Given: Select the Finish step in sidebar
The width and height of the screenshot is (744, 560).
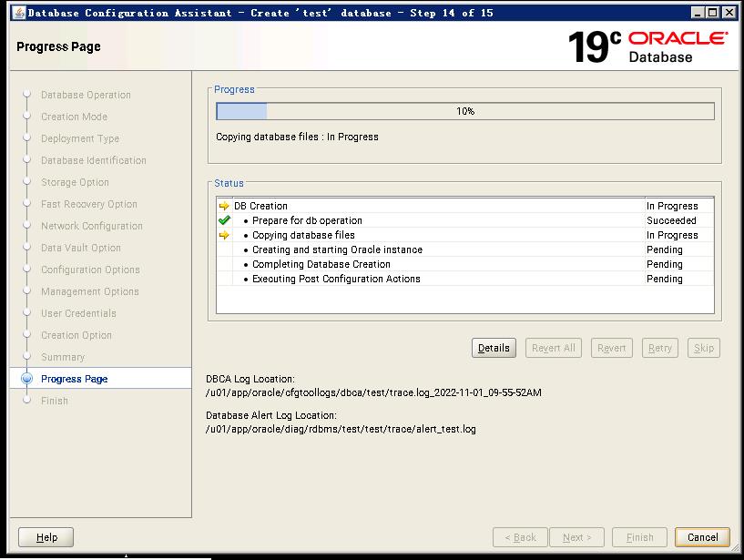Looking at the screenshot, I should 54,401.
